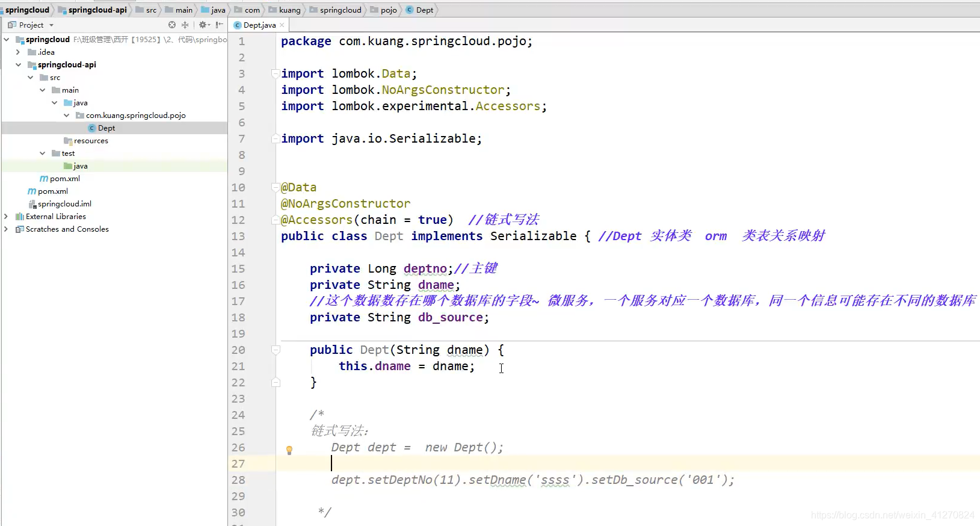
Task: Close the Dept.java editor tab
Action: (282, 25)
